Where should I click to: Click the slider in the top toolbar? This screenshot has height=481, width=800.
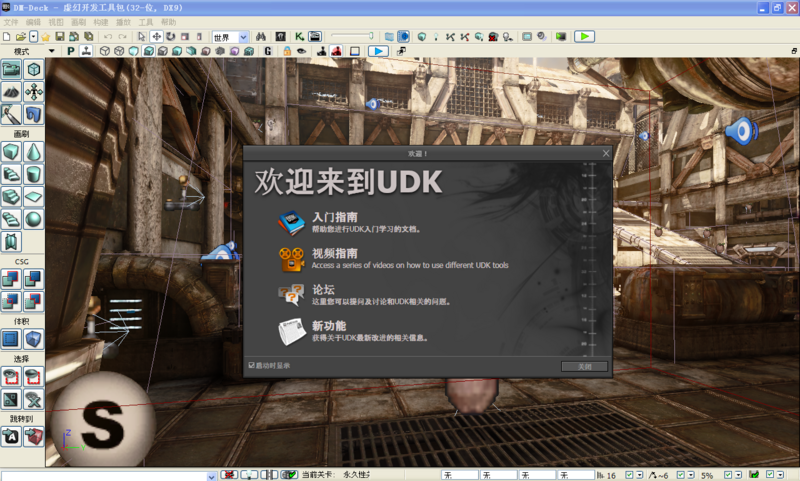pos(353,36)
